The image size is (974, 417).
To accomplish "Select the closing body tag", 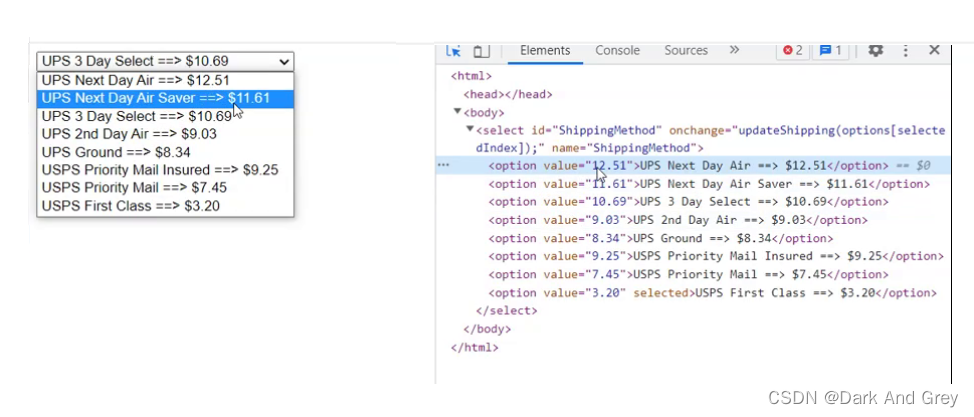I will 487,329.
